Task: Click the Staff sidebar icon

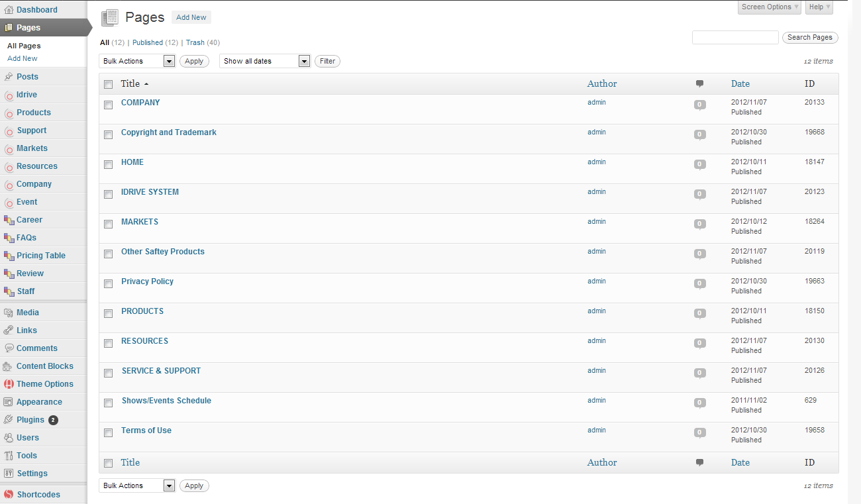Action: pyautogui.click(x=9, y=291)
